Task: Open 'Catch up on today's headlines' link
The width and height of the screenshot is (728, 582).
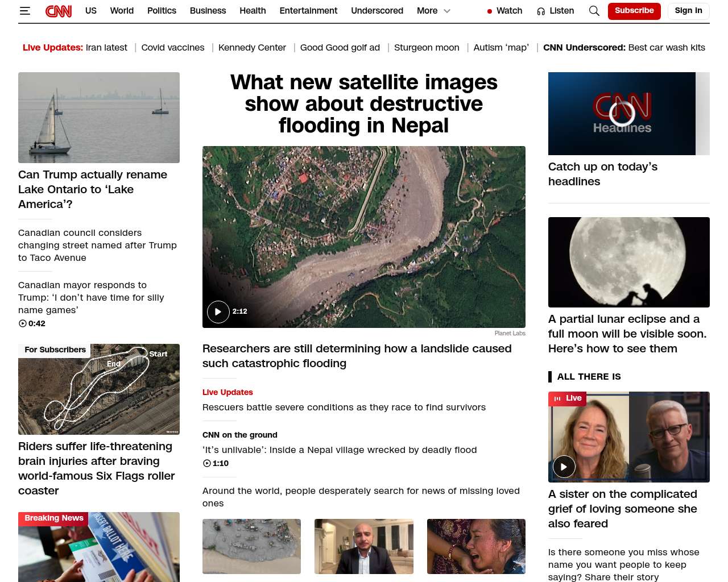Action: click(603, 174)
